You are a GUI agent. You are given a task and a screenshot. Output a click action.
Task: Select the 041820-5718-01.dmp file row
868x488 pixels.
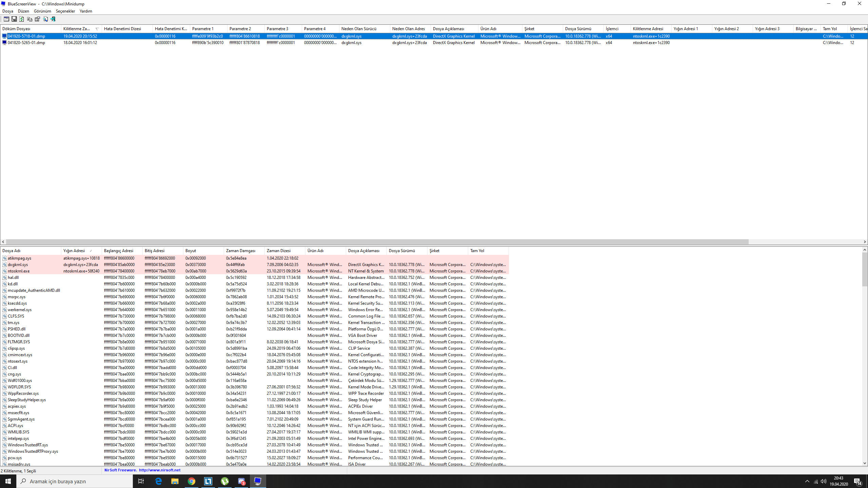[x=26, y=36]
